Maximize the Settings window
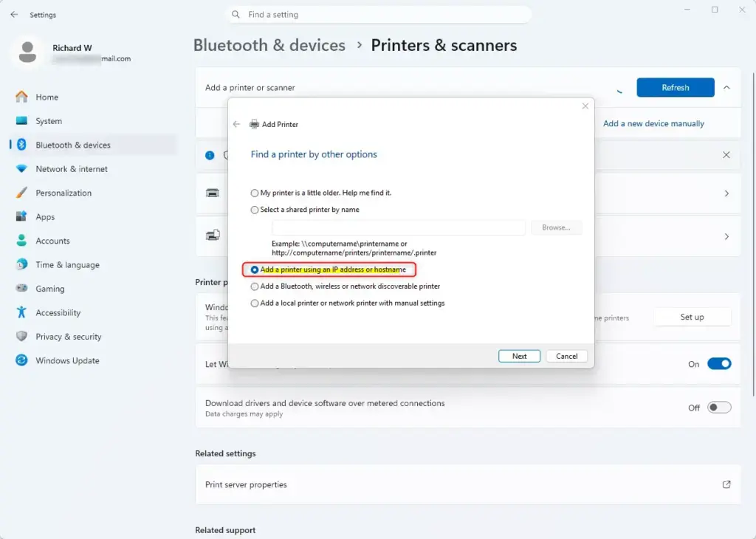 715,10
